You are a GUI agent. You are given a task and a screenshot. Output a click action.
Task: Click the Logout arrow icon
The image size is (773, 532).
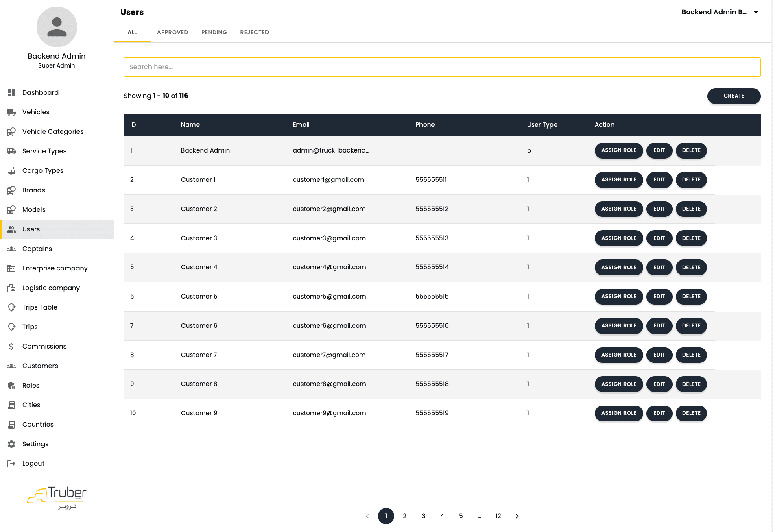[x=11, y=464]
